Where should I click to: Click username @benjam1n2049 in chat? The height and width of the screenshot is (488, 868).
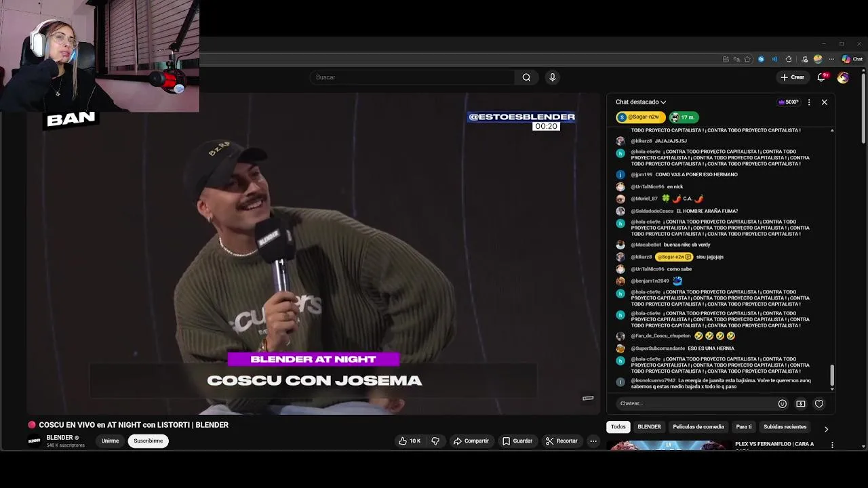(650, 281)
